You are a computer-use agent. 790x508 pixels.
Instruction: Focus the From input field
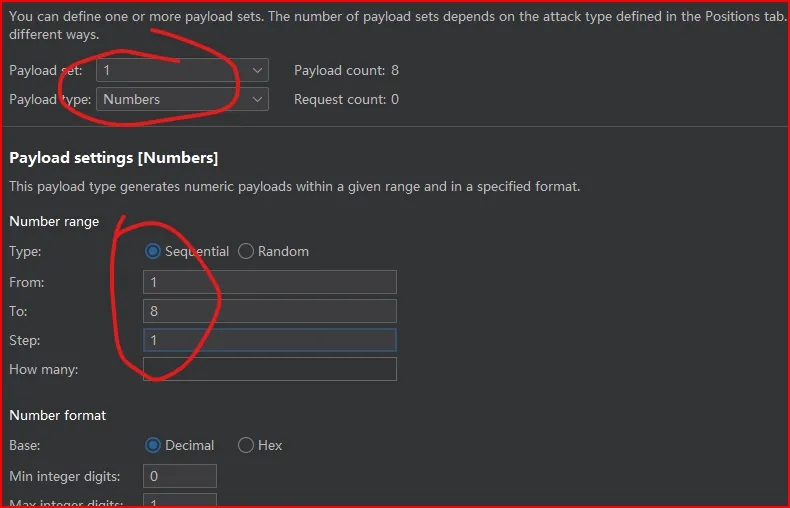point(270,282)
